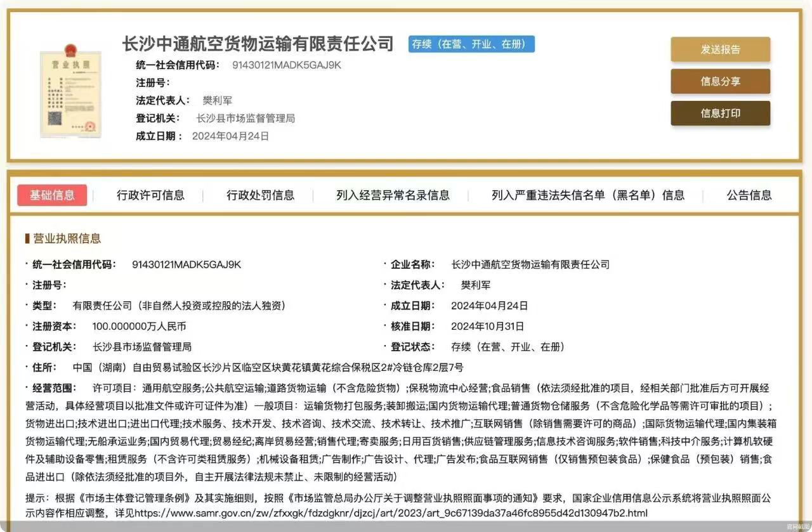
Task: Click the 信息打印 button
Action: coord(720,113)
